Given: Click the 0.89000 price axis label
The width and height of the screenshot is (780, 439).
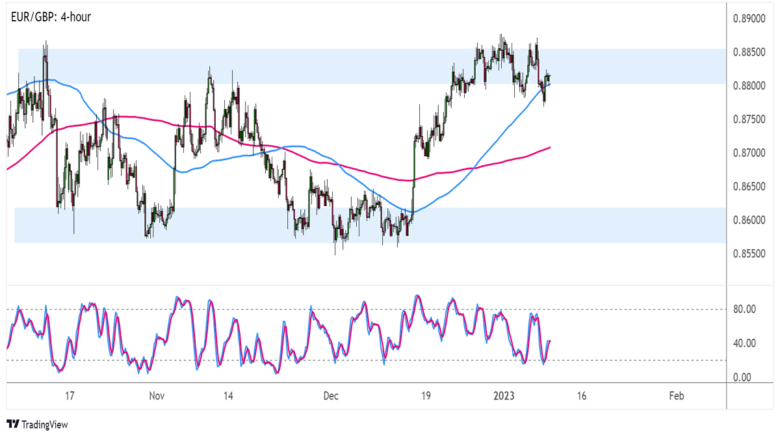Looking at the screenshot, I should (749, 18).
